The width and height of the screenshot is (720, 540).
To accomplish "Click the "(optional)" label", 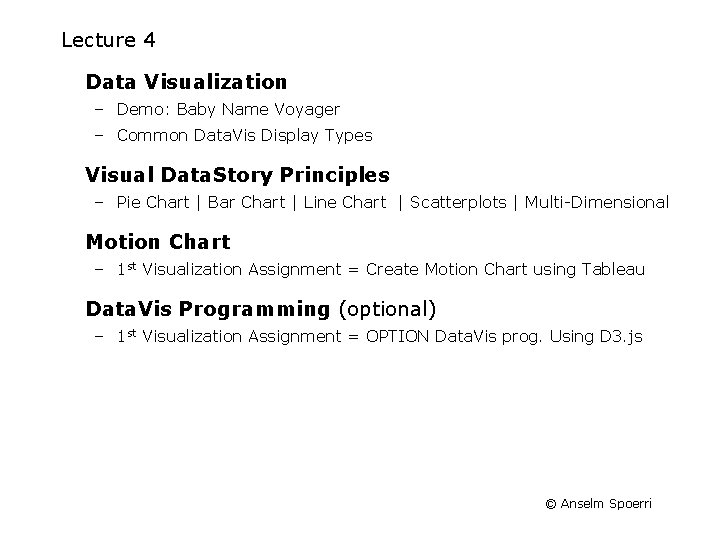I will click(387, 309).
